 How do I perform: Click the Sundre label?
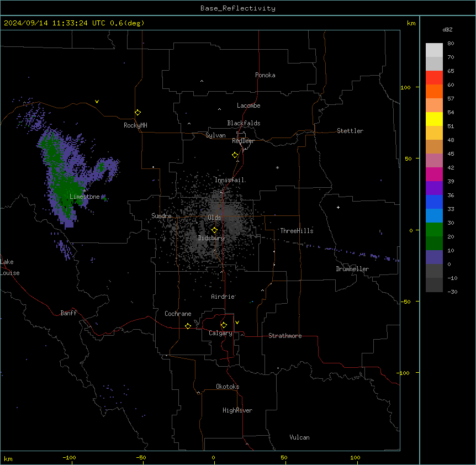[161, 216]
